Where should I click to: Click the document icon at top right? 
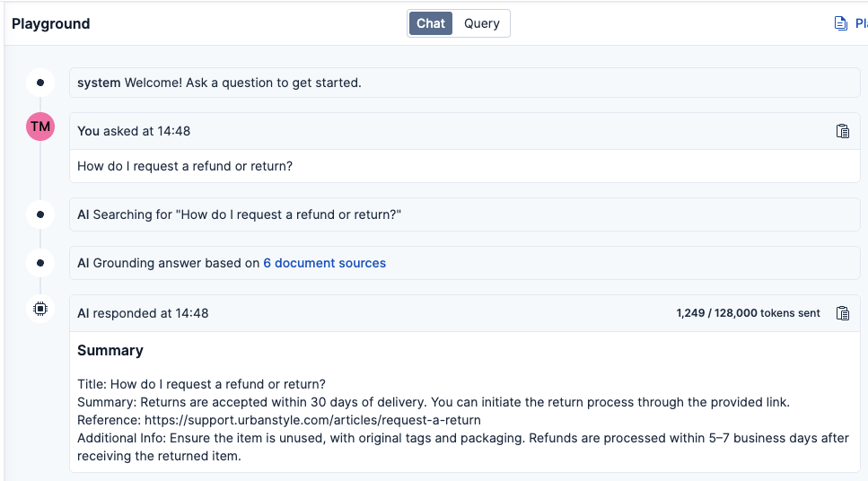[x=841, y=23]
